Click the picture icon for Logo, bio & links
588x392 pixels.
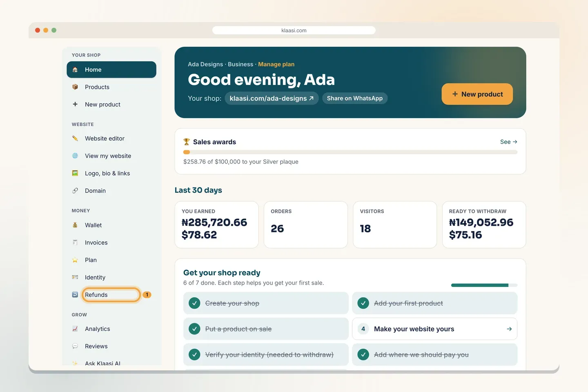75,173
